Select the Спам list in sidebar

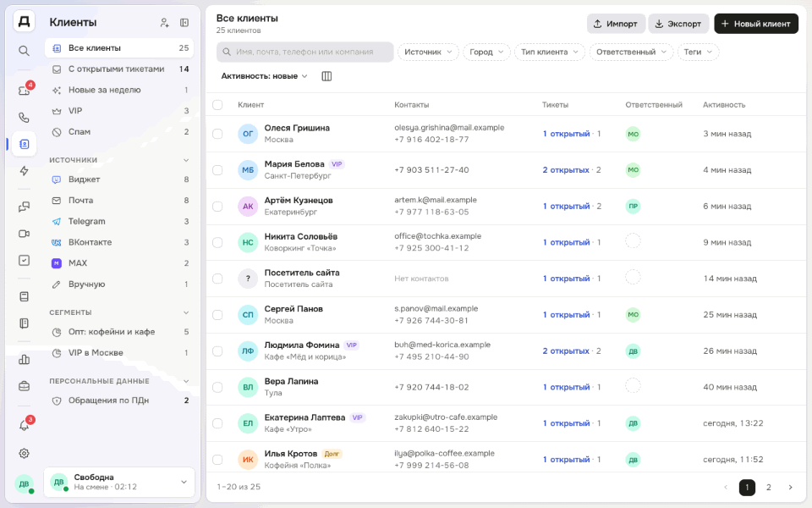119,132
